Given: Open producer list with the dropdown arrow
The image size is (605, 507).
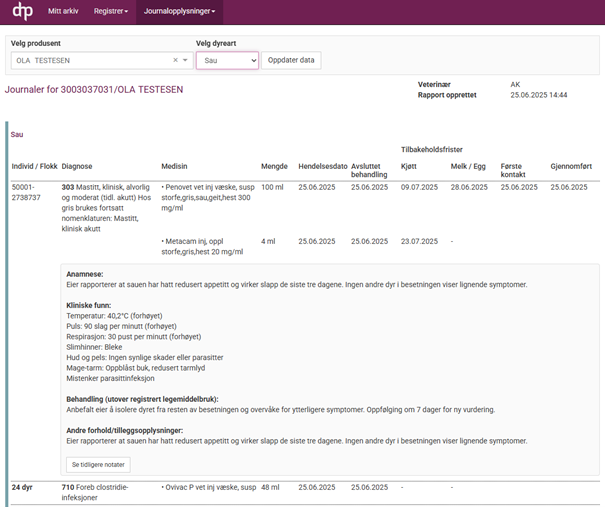Looking at the screenshot, I should click(x=186, y=60).
